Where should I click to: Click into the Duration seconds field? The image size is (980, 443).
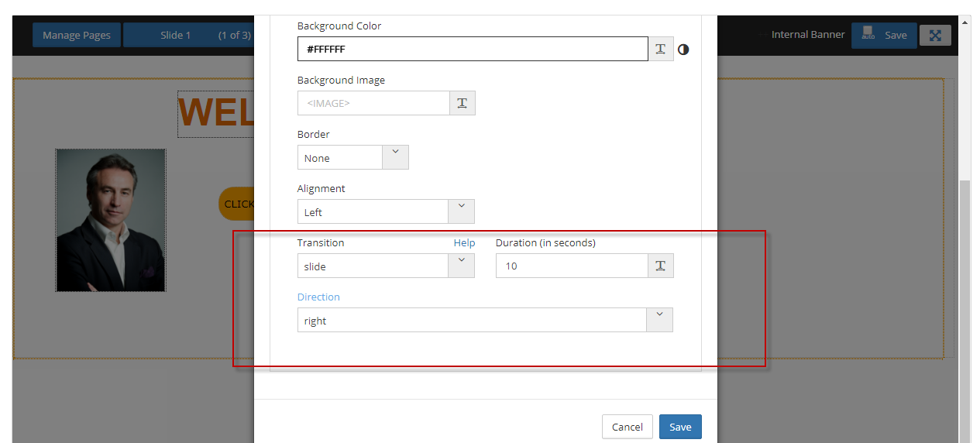click(x=572, y=266)
